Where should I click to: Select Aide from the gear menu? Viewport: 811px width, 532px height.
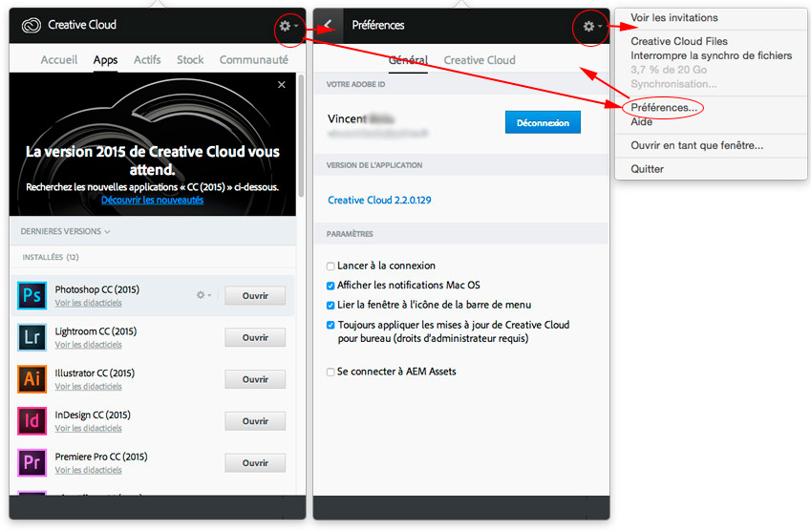click(x=641, y=122)
